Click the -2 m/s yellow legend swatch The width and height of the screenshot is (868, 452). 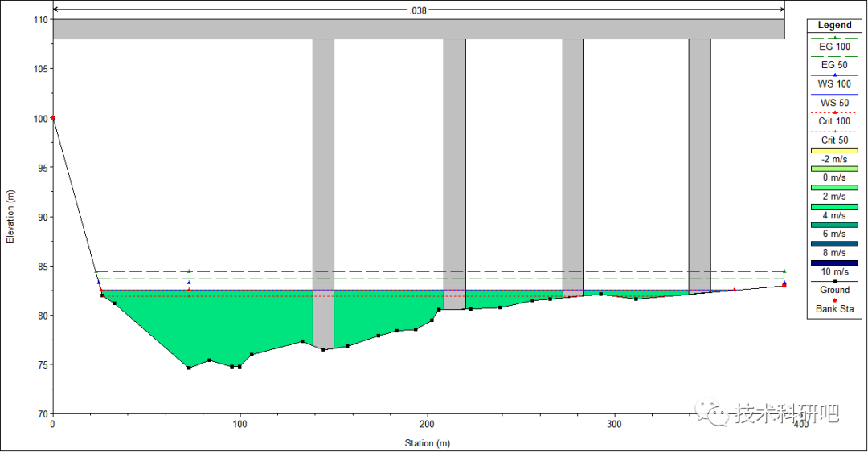[834, 150]
